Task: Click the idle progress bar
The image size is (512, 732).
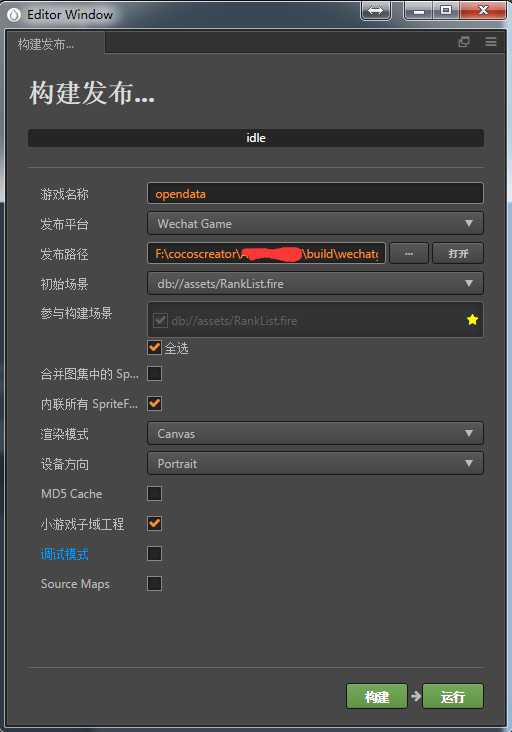Action: point(256,138)
